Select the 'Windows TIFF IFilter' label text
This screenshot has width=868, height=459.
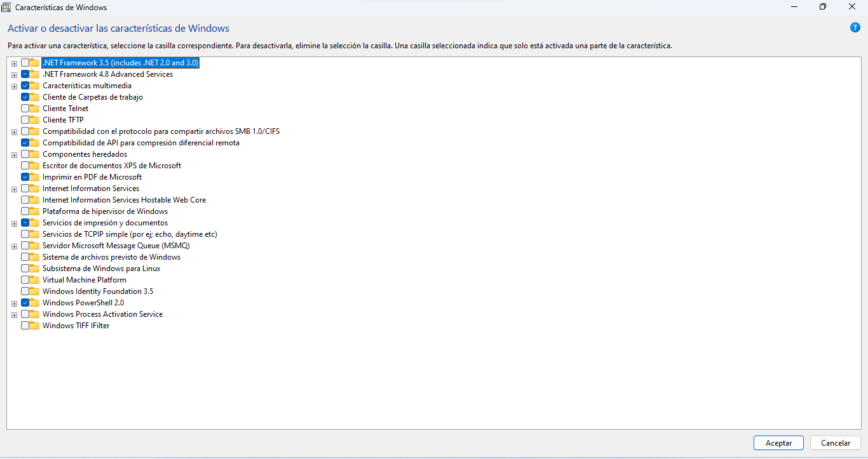click(x=76, y=326)
